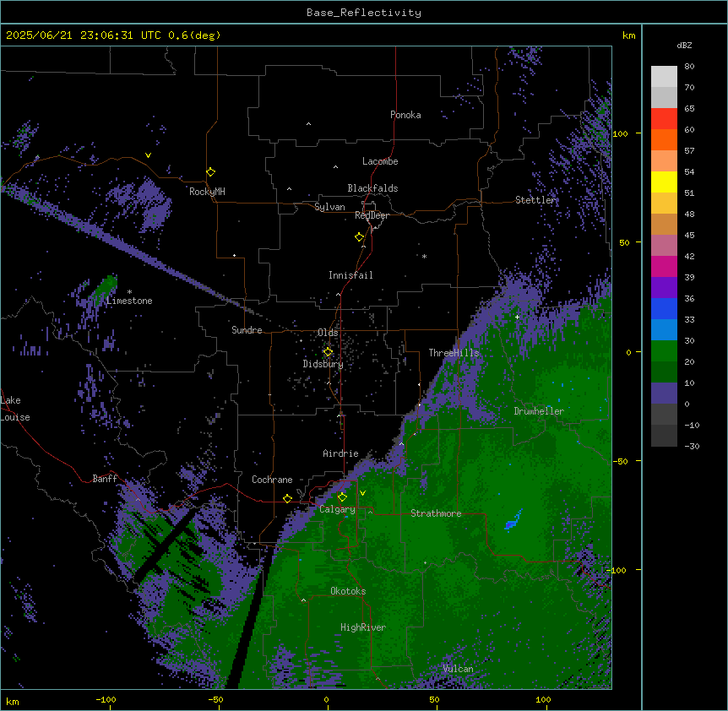Select the red 65 dBZ legend swatch
Screen dimensions: 728x711
[664, 119]
